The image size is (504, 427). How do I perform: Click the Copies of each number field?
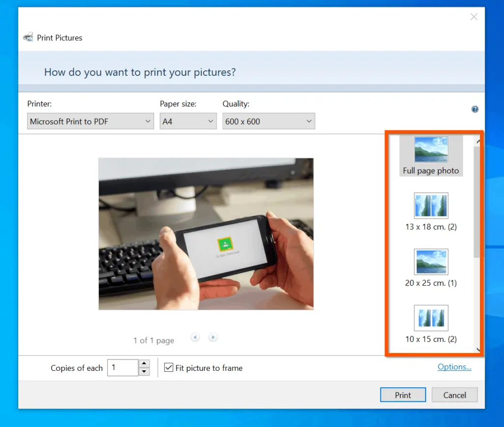[122, 368]
